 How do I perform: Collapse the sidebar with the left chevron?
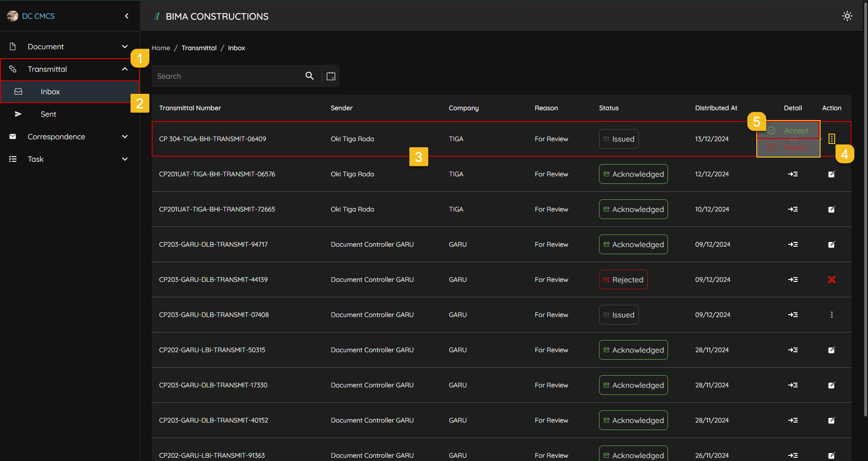tap(127, 16)
